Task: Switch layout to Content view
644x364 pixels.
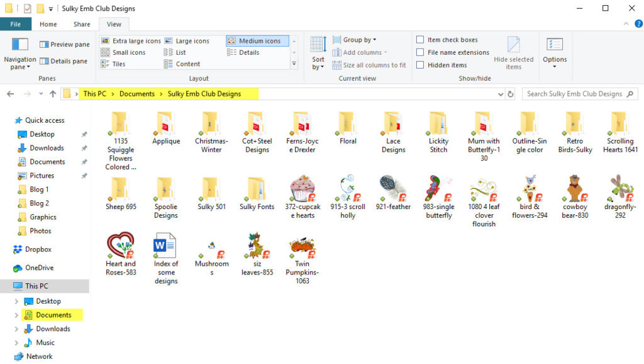Action: (182, 64)
